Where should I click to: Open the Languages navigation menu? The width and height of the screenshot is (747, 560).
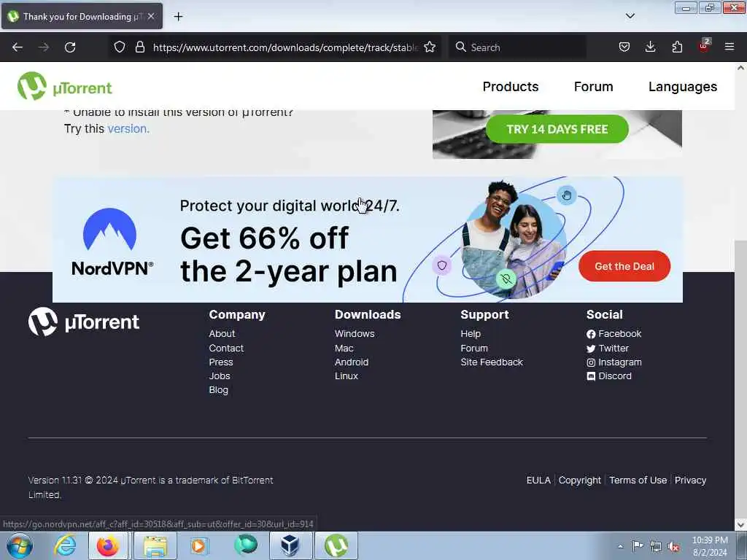tap(683, 87)
